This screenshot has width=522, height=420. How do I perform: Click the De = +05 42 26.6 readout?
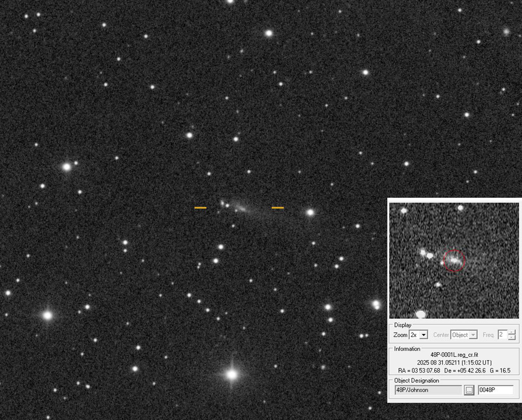tap(465, 371)
